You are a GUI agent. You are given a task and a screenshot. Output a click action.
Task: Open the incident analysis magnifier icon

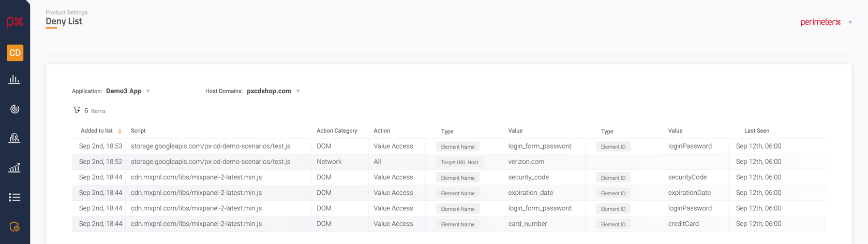pos(14,138)
